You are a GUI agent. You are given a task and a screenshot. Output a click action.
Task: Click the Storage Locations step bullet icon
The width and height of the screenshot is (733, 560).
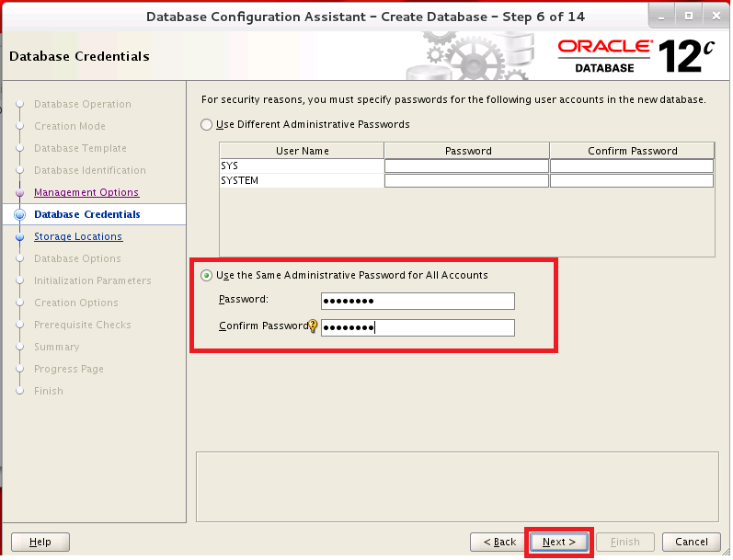[19, 237]
